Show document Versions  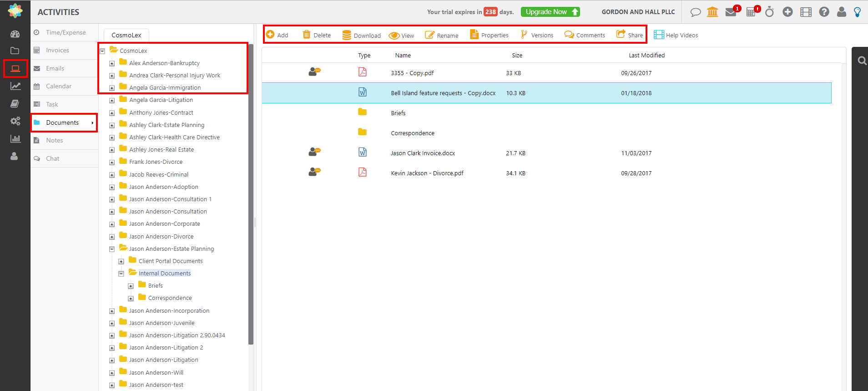[x=537, y=35]
